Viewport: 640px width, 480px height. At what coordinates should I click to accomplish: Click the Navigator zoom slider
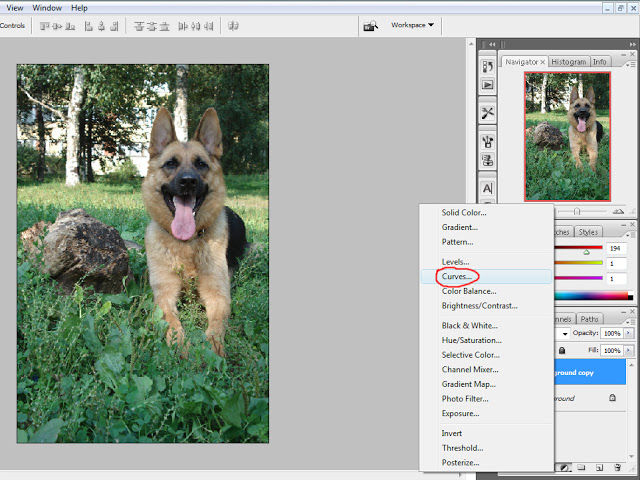(577, 212)
